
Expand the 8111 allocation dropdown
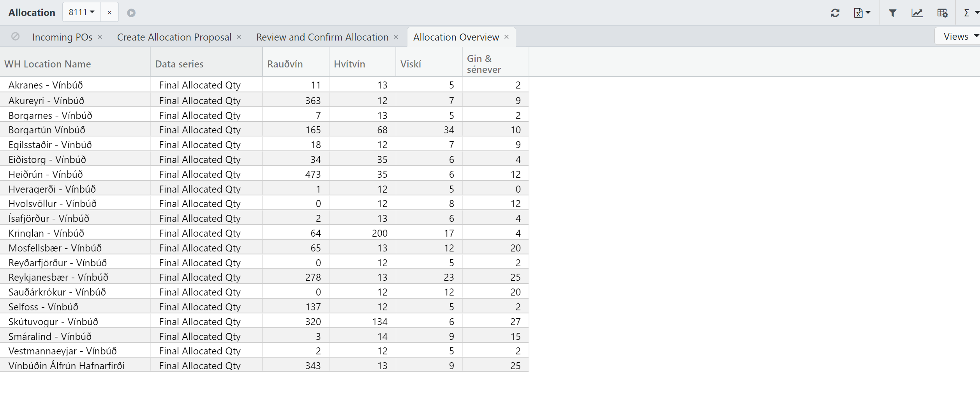[82, 12]
